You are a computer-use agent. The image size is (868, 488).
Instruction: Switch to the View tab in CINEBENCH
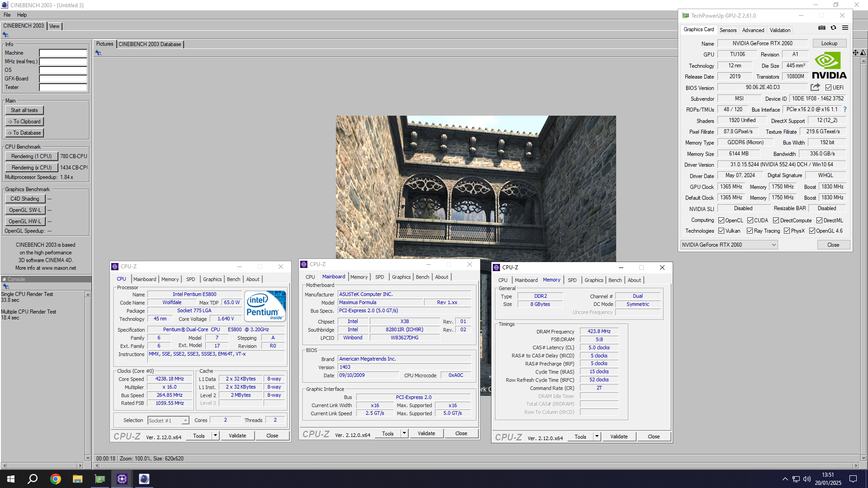[x=54, y=26]
